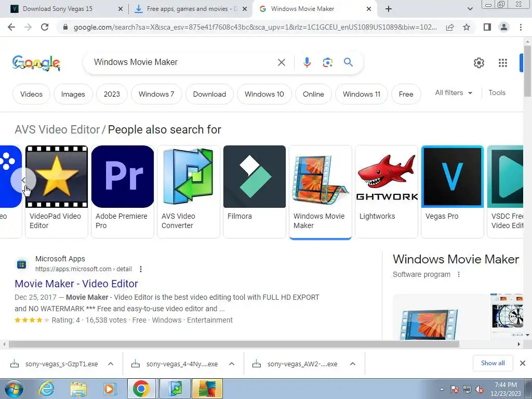
Task: Reload the current page
Action: coord(45,27)
